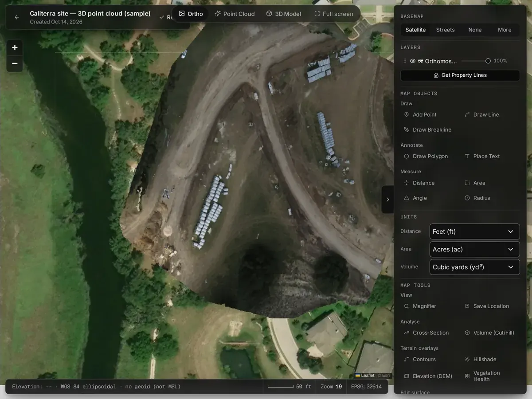Image resolution: width=532 pixels, height=399 pixels.
Task: Enable the Hillshade terrain overlay
Action: 480,359
